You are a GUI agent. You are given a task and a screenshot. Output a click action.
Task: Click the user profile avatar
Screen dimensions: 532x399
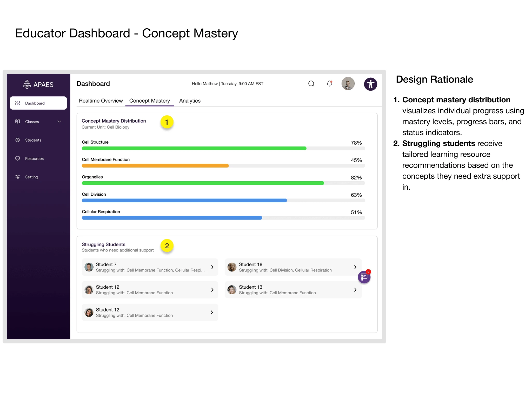tap(348, 84)
